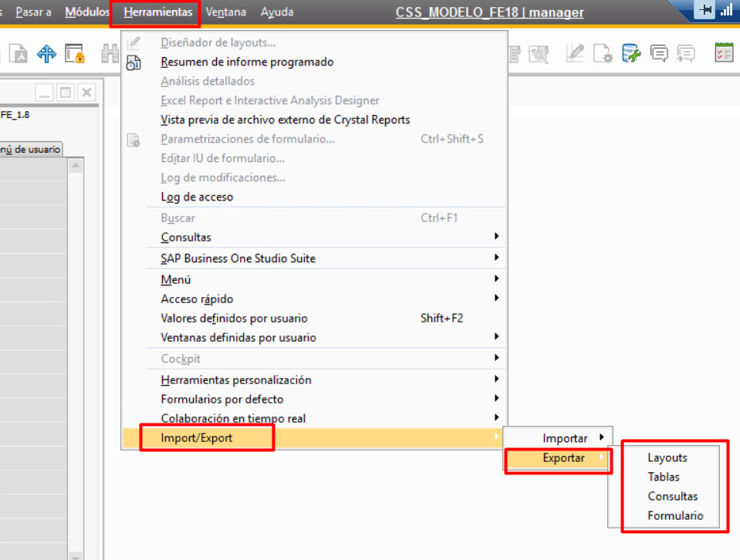
Task: Click the CSS_MODELO_FE18 | manager link
Action: click(x=489, y=12)
